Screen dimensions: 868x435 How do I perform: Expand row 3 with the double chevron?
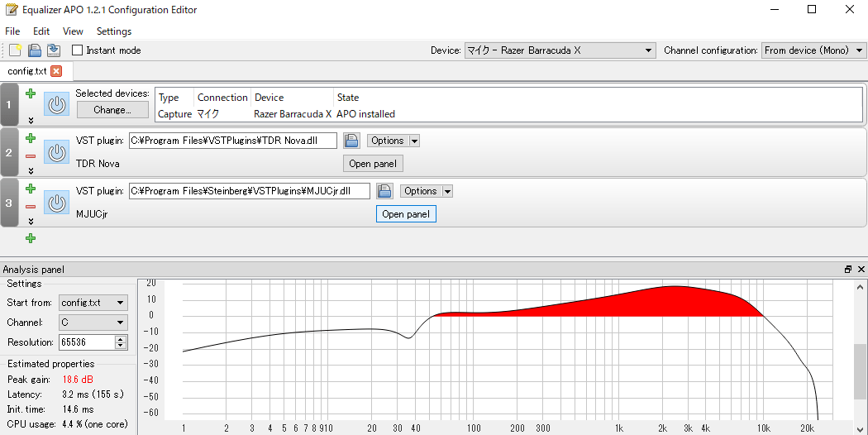coord(31,221)
